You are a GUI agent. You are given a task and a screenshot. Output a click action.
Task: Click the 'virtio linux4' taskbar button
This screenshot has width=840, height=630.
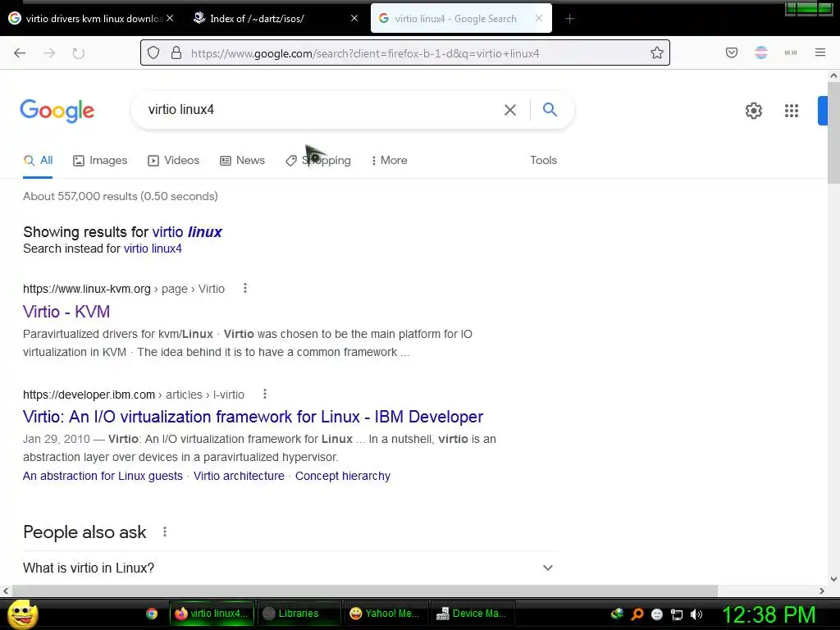(212, 614)
